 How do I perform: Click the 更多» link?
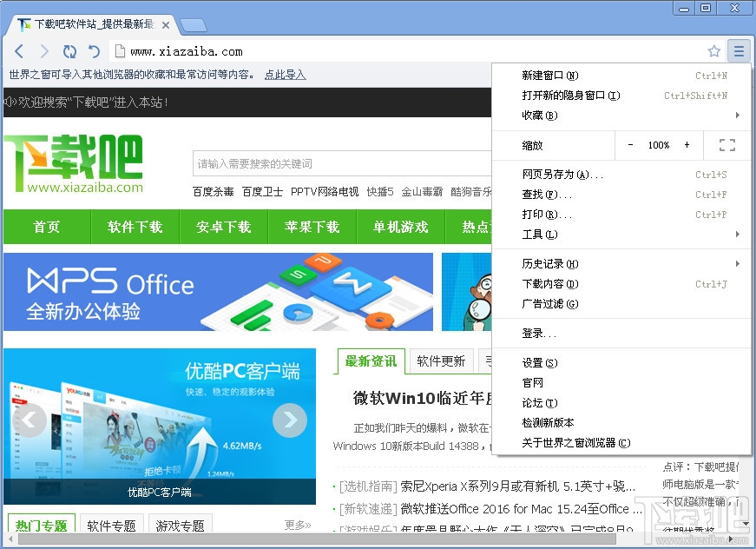tap(298, 525)
